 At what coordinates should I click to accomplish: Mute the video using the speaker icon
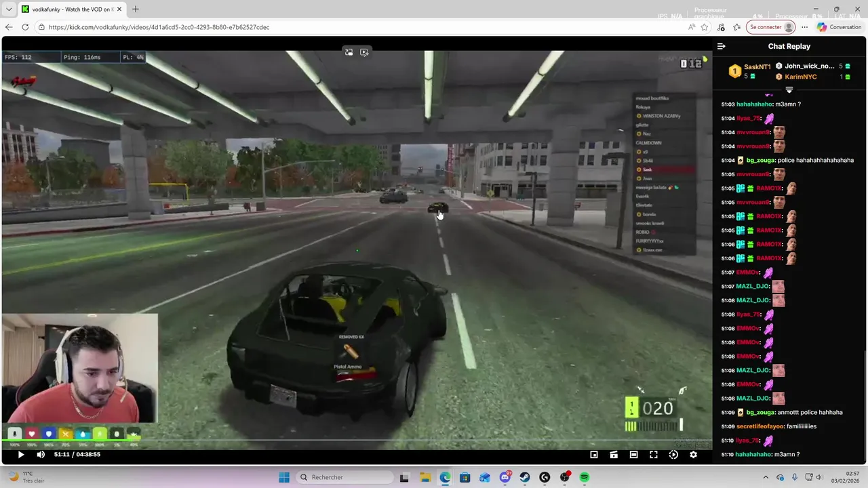click(41, 454)
